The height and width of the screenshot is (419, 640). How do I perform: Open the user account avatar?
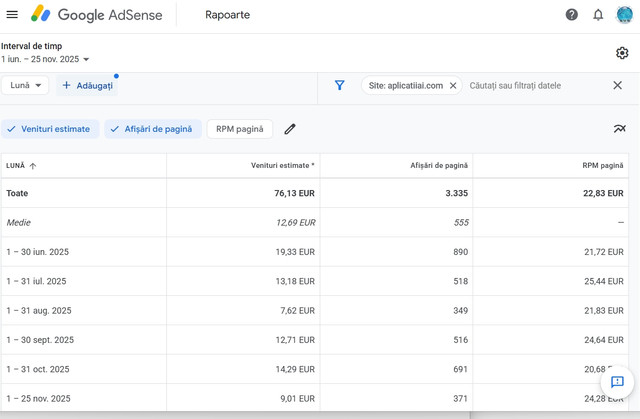point(624,15)
